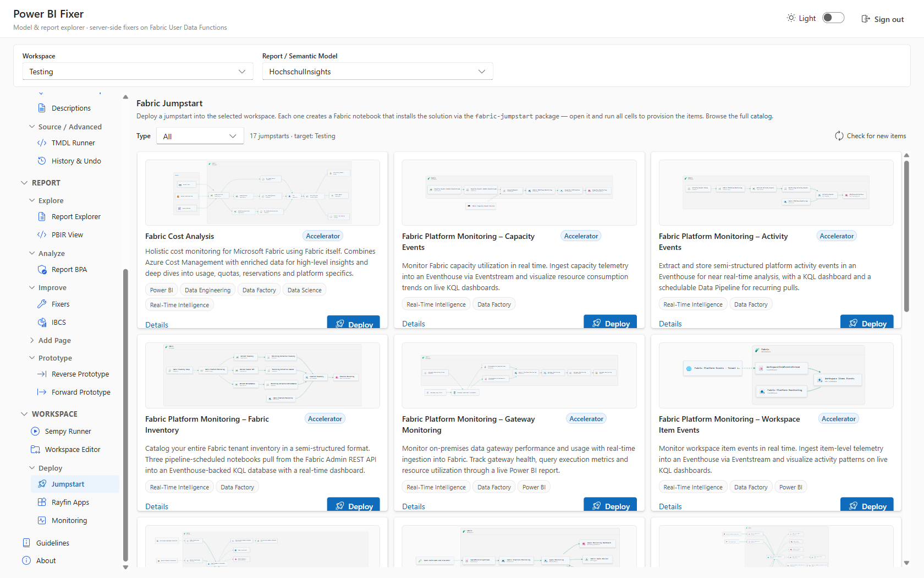Click the About info icon

(x=26, y=561)
